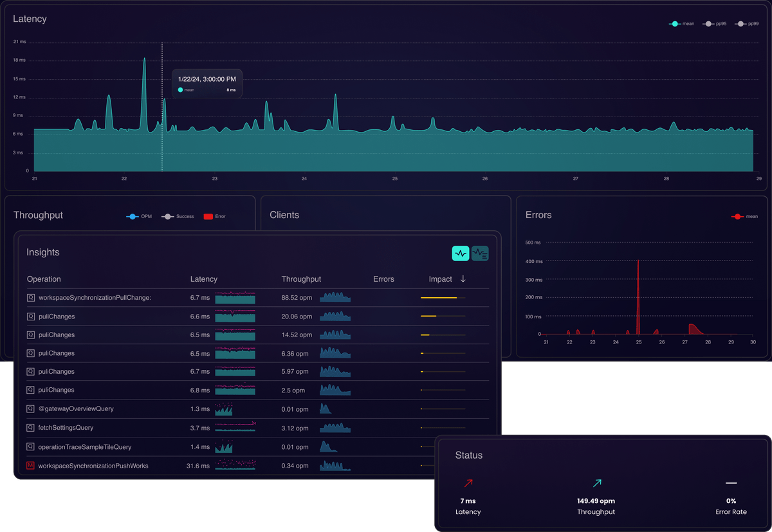Click the 7 ms Latency value in Status
This screenshot has height=532, width=772.
(468, 501)
